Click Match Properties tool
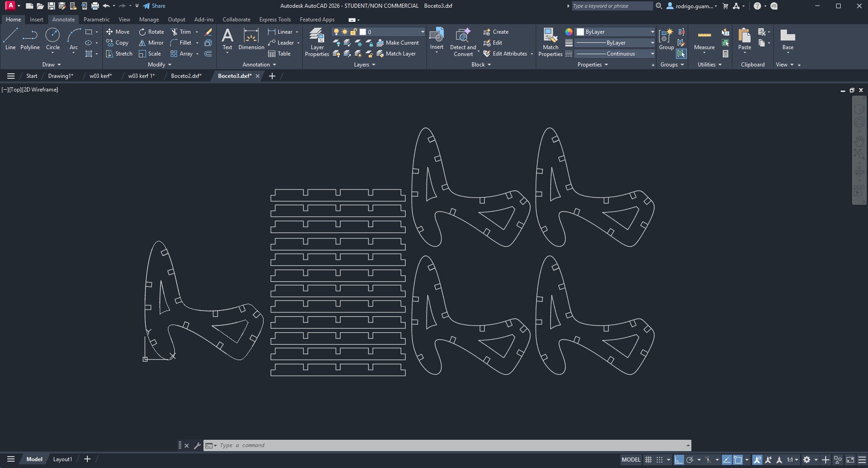Image resolution: width=868 pixels, height=468 pixels. point(550,42)
